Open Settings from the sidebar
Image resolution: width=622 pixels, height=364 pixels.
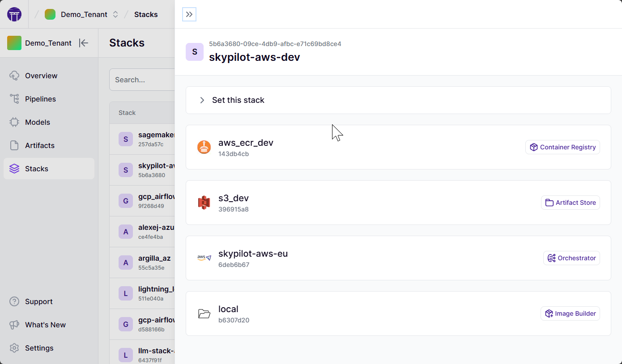(39, 348)
